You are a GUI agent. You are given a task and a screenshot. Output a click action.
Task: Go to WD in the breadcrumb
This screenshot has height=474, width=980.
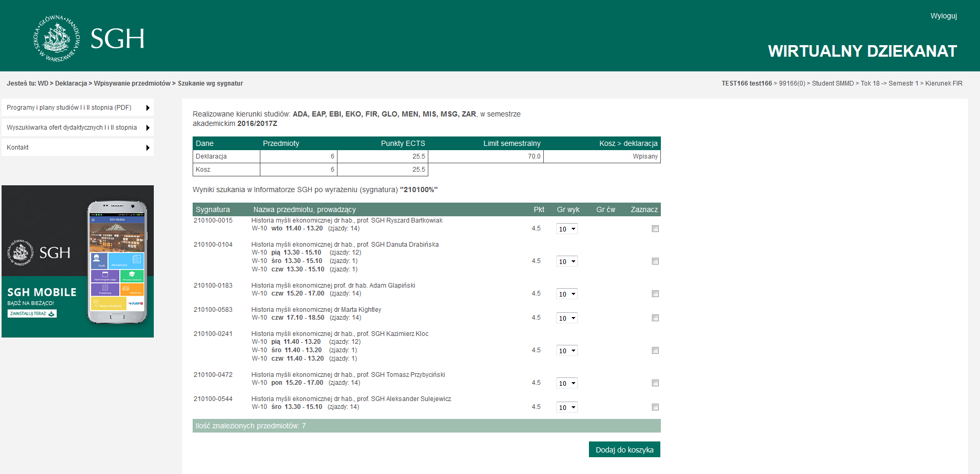coord(43,83)
